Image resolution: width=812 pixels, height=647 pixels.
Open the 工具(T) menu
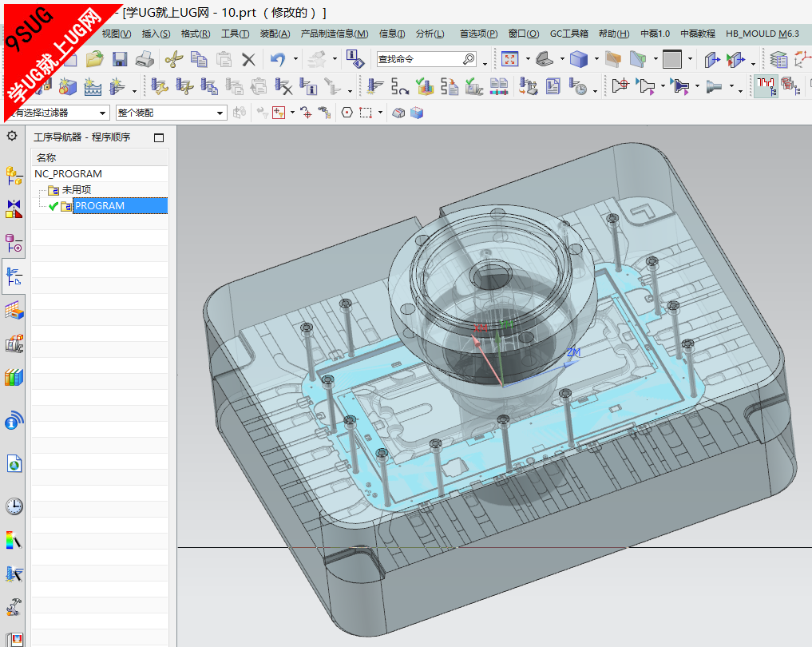coord(235,34)
